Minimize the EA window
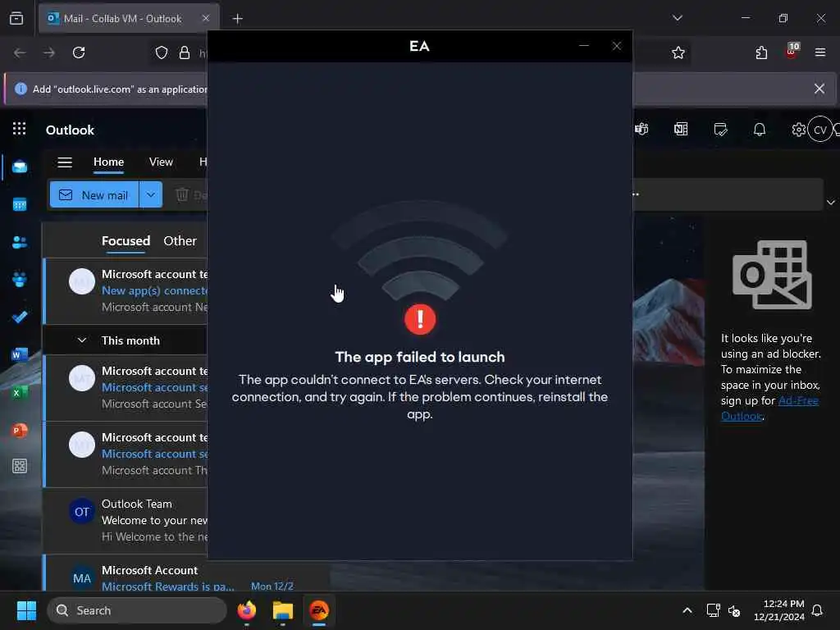The image size is (840, 630). (584, 46)
